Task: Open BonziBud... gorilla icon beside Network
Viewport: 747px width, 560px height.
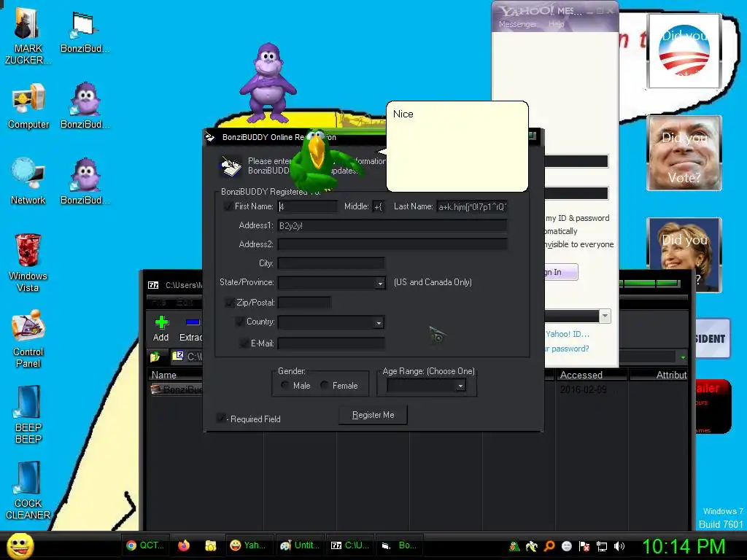Action: click(85, 182)
